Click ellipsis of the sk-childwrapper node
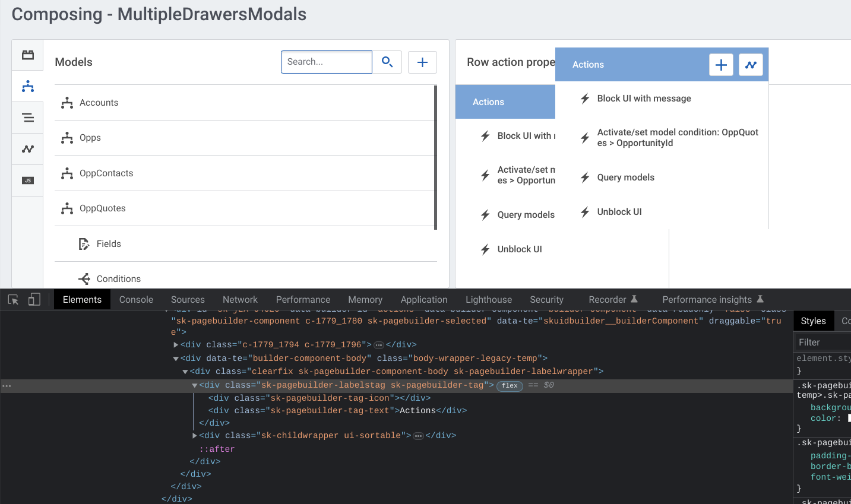Viewport: 851px width, 504px height. click(418, 436)
